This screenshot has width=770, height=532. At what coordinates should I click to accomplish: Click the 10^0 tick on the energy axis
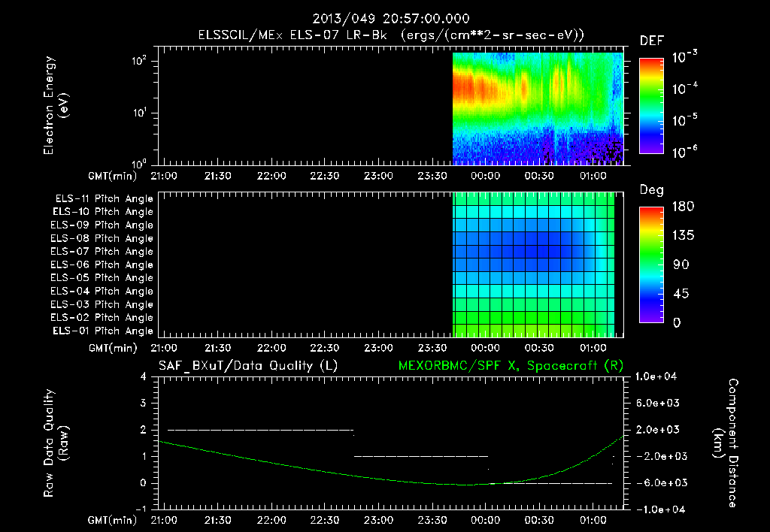pyautogui.click(x=140, y=164)
